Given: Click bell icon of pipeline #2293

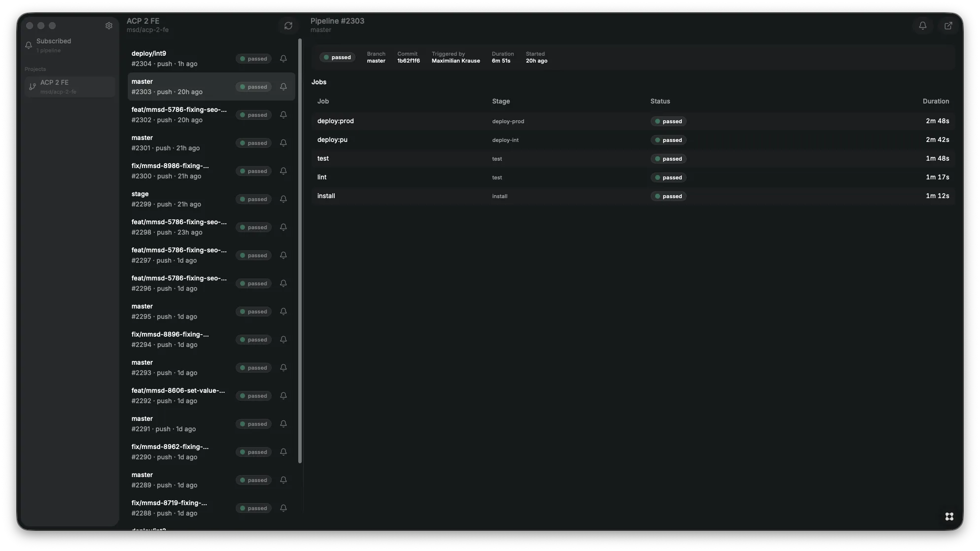Looking at the screenshot, I should (x=283, y=368).
